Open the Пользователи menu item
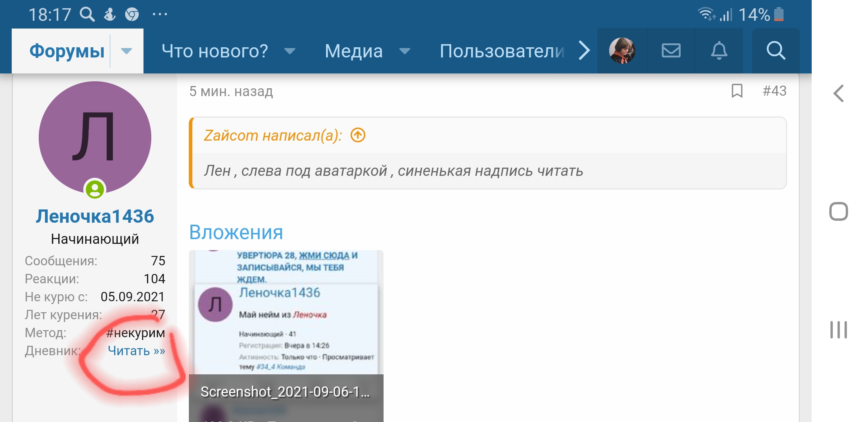The image size is (868, 422). (x=502, y=51)
